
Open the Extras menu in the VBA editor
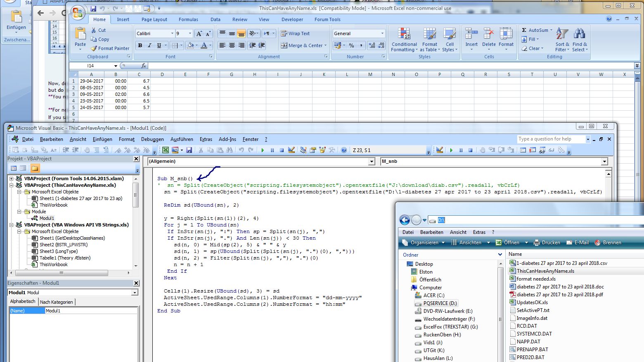pyautogui.click(x=206, y=139)
